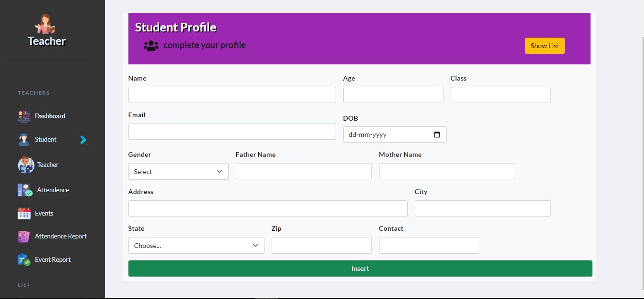Viewport: 644px width, 299px height.
Task: Open the State Choose dropdown
Action: pos(196,245)
